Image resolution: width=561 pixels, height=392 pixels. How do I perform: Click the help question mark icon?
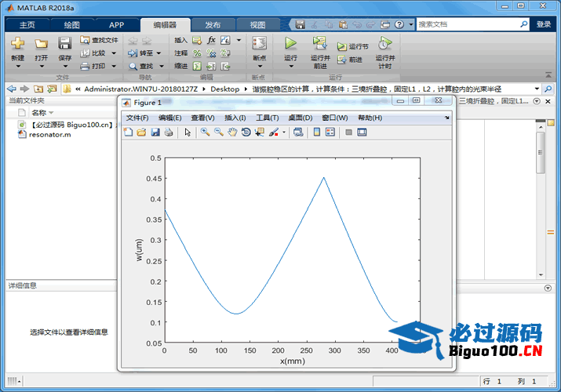[399, 24]
